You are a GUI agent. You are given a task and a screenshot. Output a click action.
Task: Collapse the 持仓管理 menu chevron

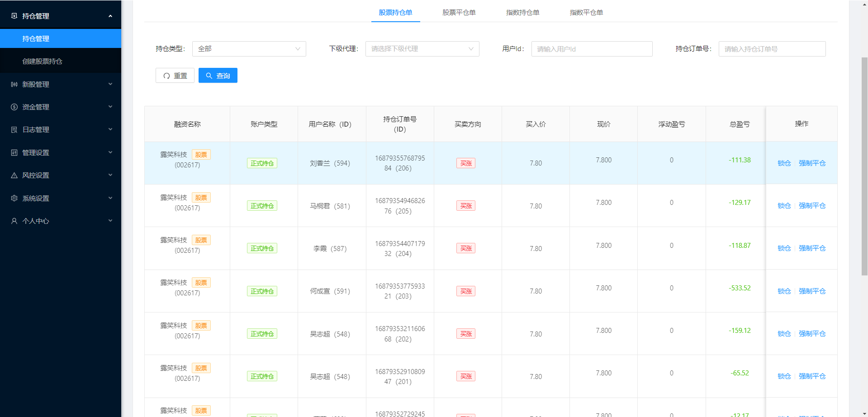coord(110,16)
